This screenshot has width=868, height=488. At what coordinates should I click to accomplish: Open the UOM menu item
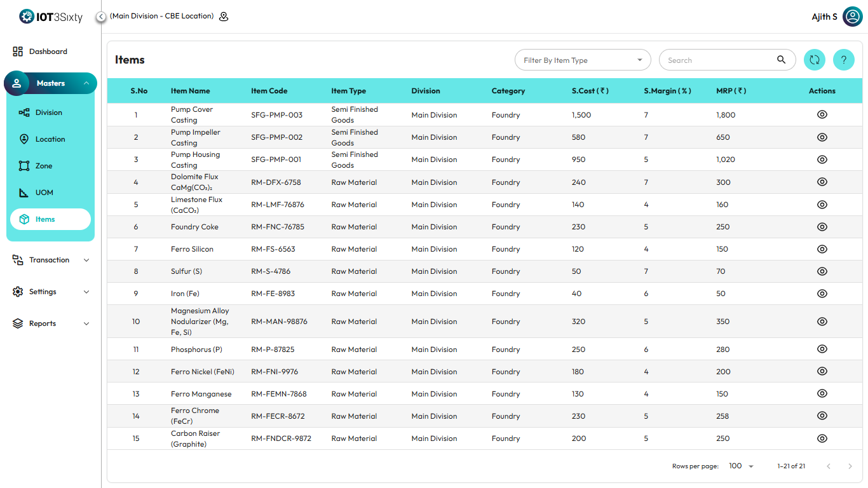tap(44, 193)
